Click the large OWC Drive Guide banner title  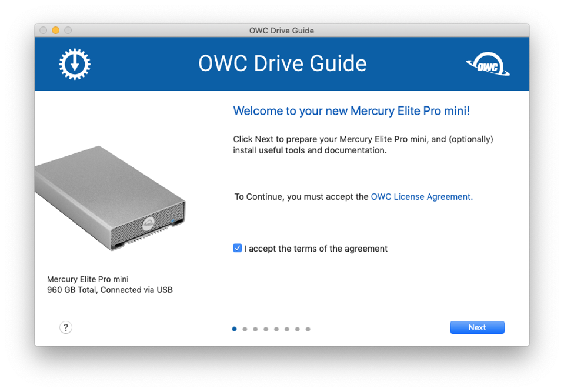(282, 63)
